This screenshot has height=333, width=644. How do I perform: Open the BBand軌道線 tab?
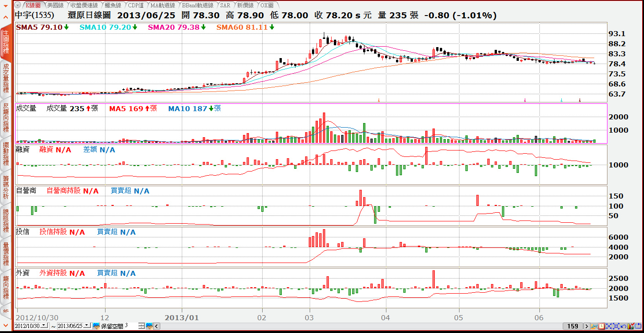tap(197, 5)
